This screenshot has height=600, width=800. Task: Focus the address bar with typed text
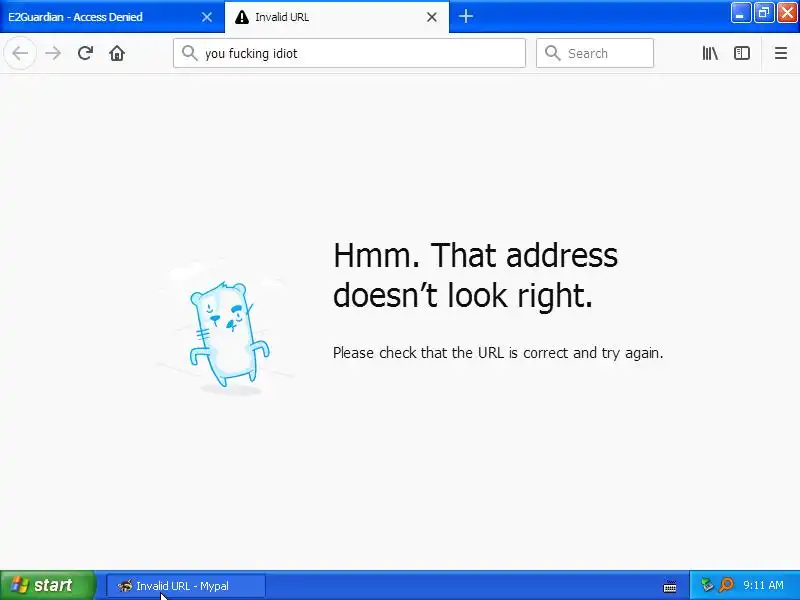349,53
